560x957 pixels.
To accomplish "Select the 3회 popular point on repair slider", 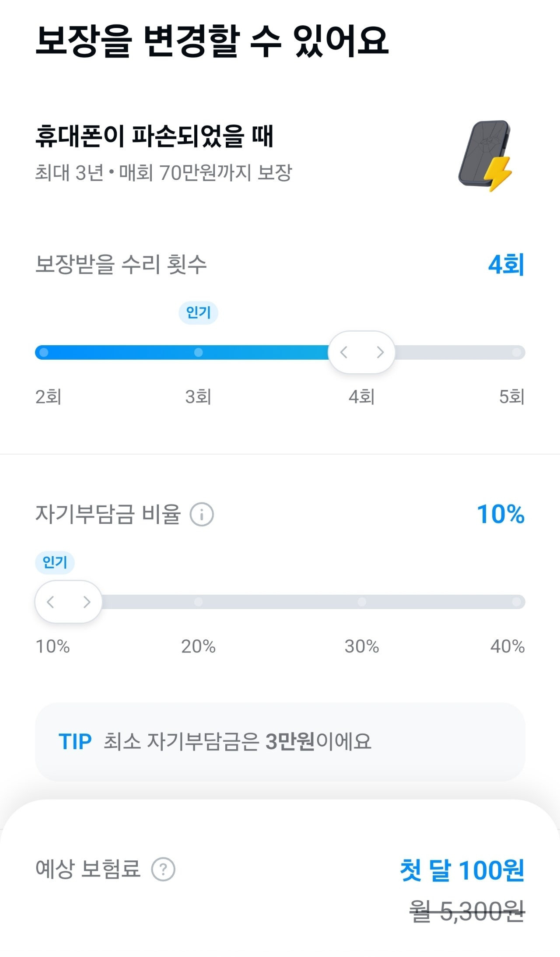I will (x=198, y=352).
